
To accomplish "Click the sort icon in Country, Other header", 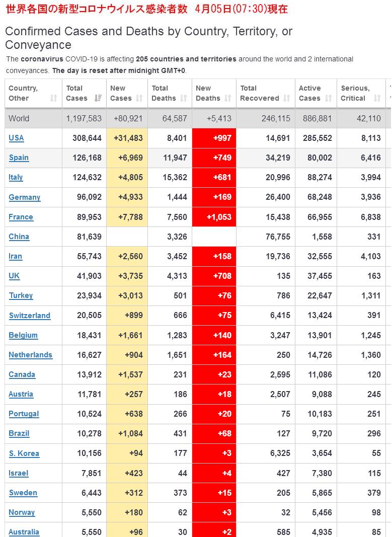I will tap(54, 98).
